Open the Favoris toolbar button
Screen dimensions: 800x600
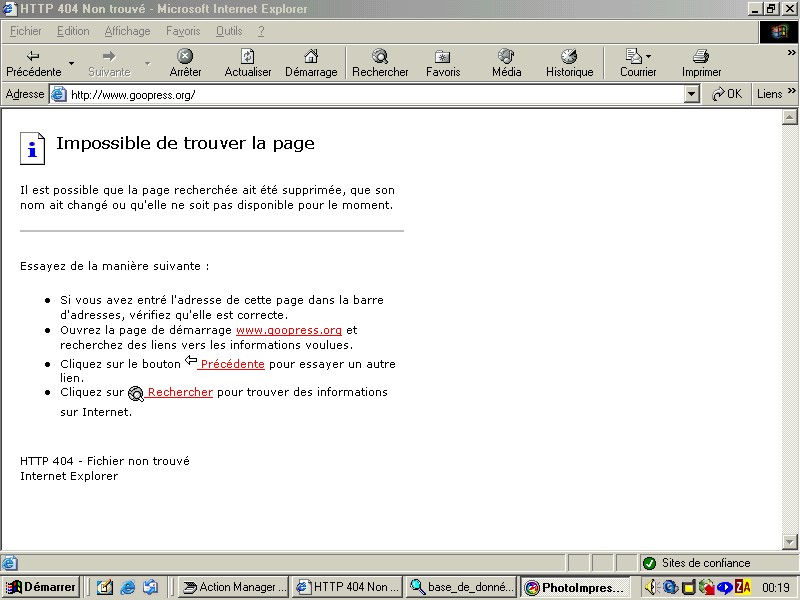click(443, 63)
